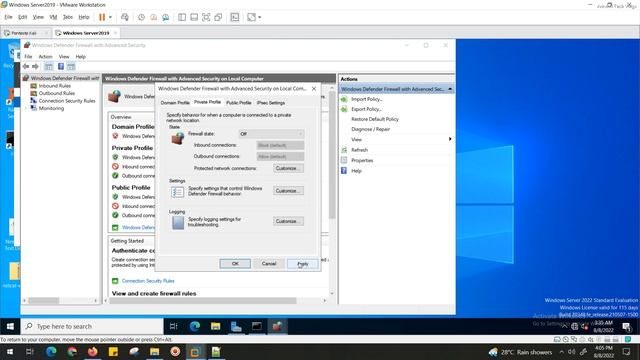Click Diagnose / Repair action
Viewport: 640px width, 360px height.
coord(371,129)
